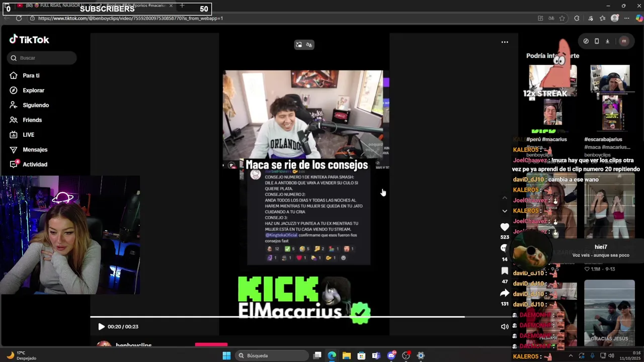Open the comments (14) icon
This screenshot has width=644, height=362.
[x=505, y=248]
